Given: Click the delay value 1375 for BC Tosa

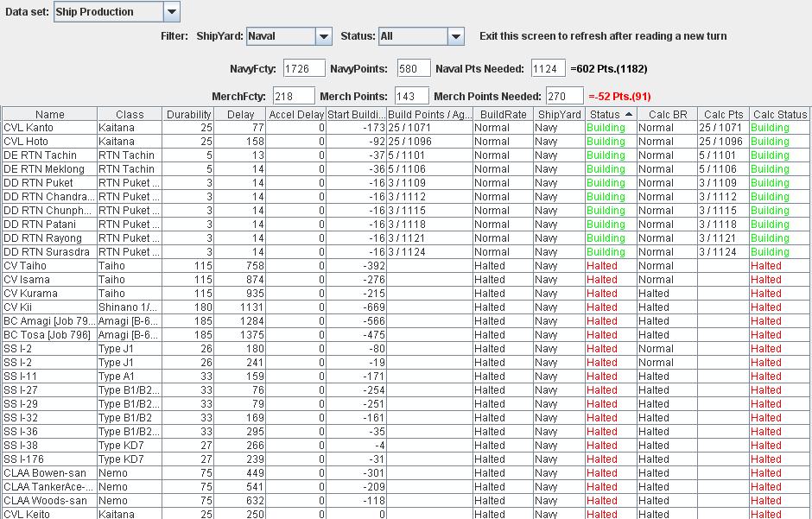Looking at the screenshot, I should [x=240, y=335].
